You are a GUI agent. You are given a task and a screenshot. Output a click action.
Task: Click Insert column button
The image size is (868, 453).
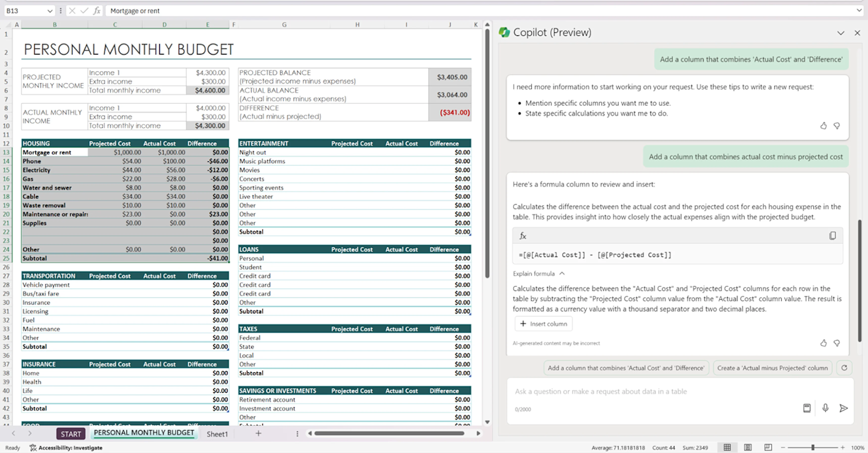pos(543,324)
